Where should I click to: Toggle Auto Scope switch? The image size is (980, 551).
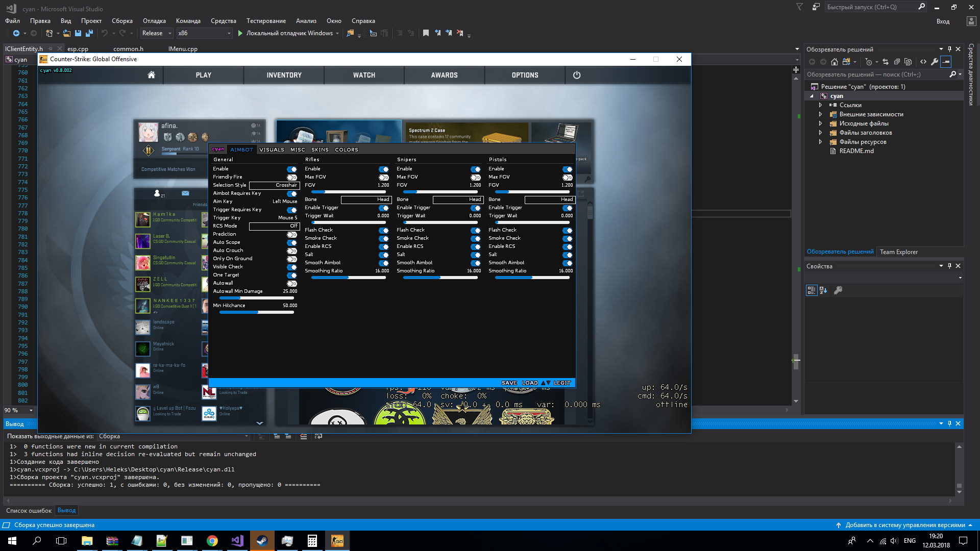pyautogui.click(x=291, y=242)
